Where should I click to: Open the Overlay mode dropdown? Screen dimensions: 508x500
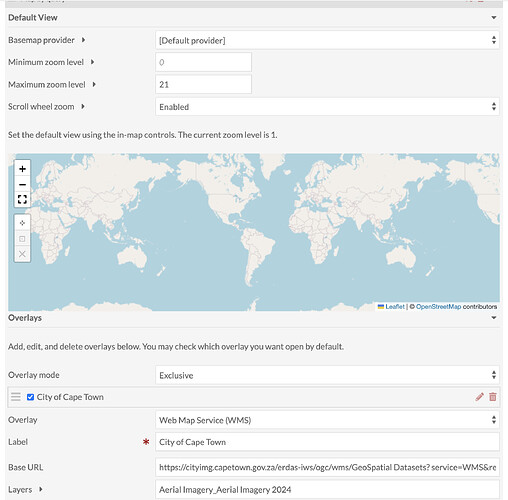327,375
